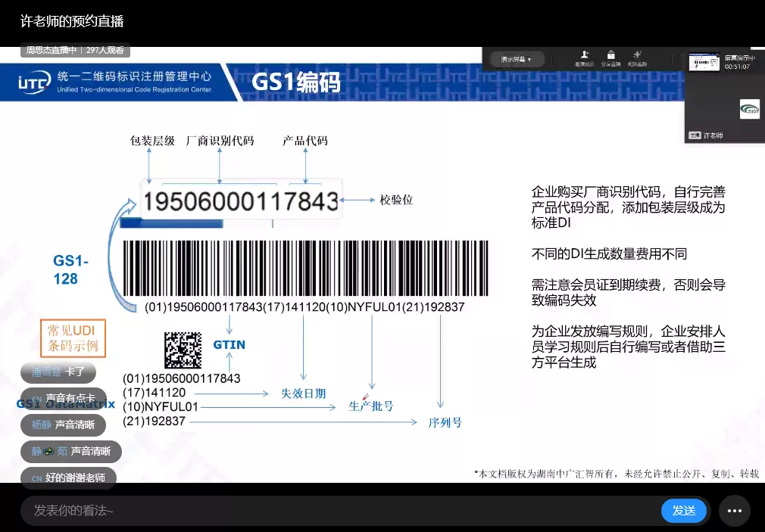Click the (21)192837 line

[x=155, y=421]
